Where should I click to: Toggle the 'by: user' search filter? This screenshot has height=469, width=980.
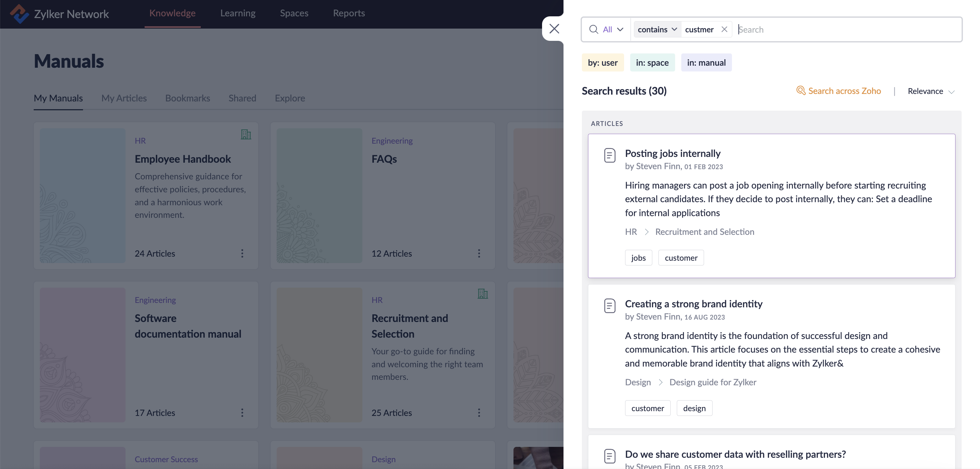[603, 62]
